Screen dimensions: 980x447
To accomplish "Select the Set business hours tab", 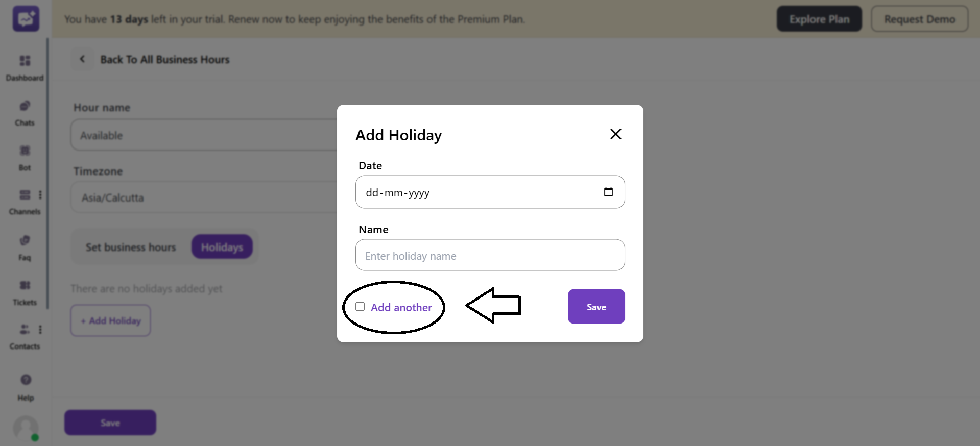I will coord(130,246).
